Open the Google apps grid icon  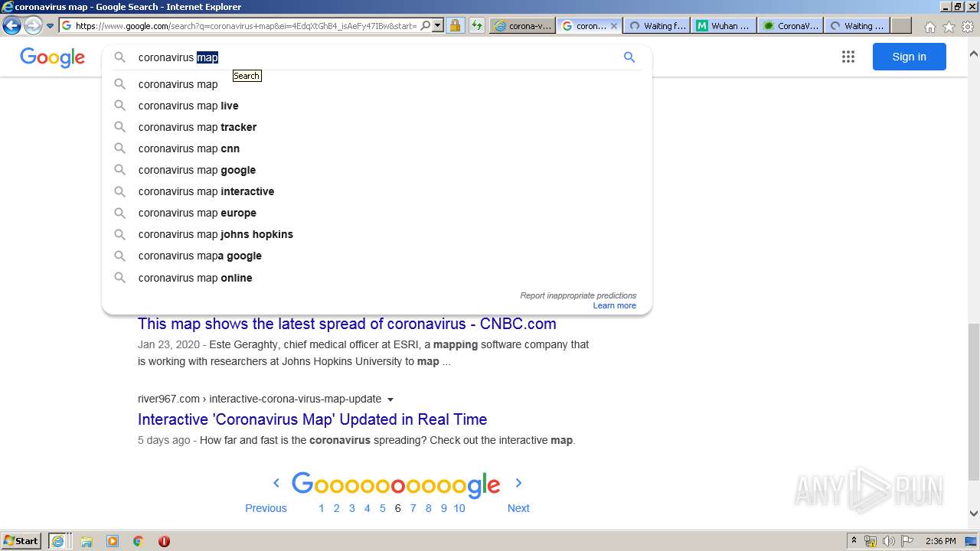(848, 57)
